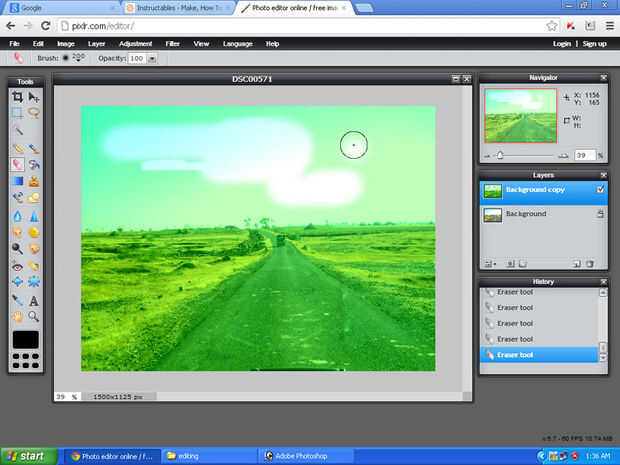Click the lock icon on Background layer
This screenshot has height=465, width=620.
coord(600,214)
